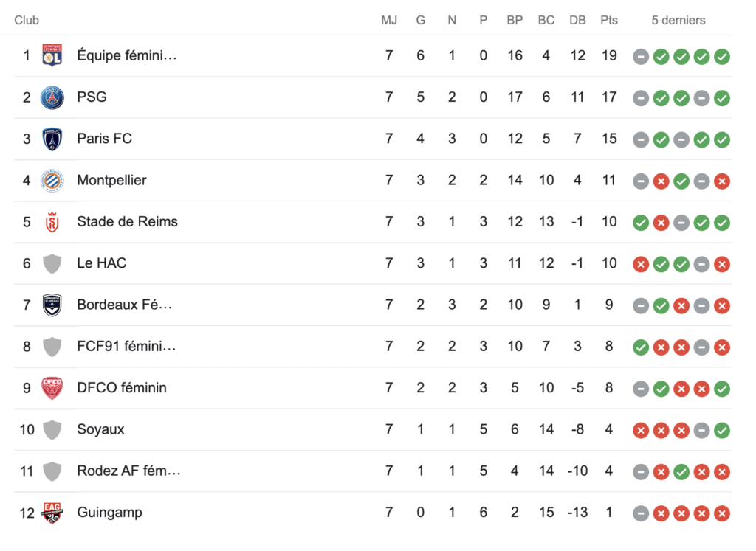Select the Guingamp EAG logo
Image resolution: width=756 pixels, height=551 pixels.
coord(52,513)
